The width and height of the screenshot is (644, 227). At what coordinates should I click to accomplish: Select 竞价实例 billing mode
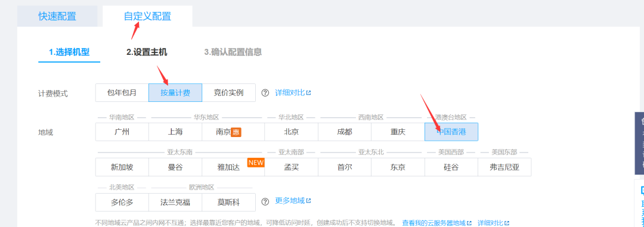click(229, 93)
